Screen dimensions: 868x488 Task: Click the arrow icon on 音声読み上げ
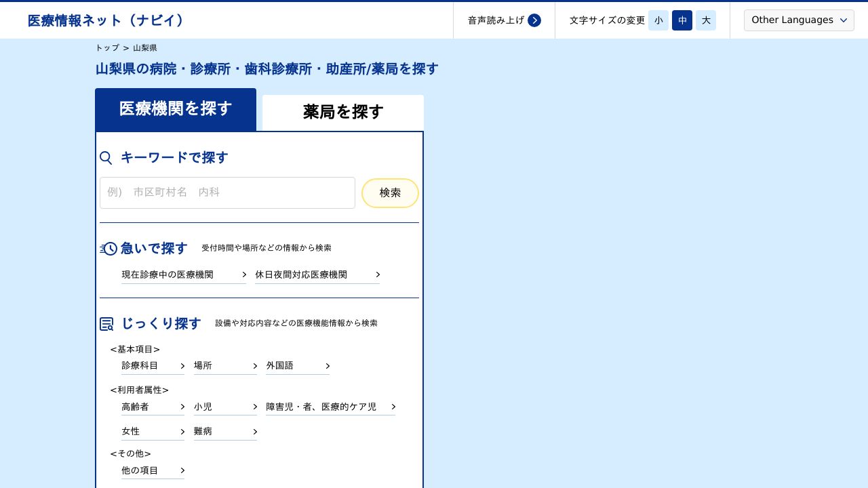coord(534,20)
